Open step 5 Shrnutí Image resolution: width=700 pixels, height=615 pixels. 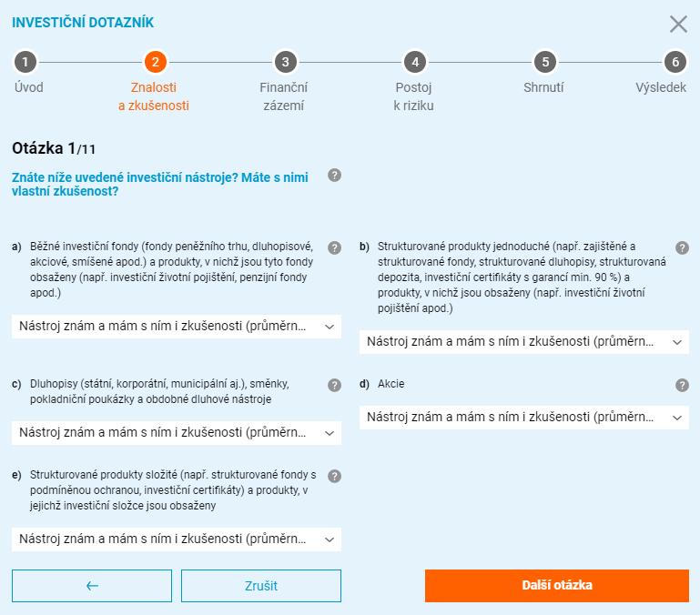(x=545, y=62)
